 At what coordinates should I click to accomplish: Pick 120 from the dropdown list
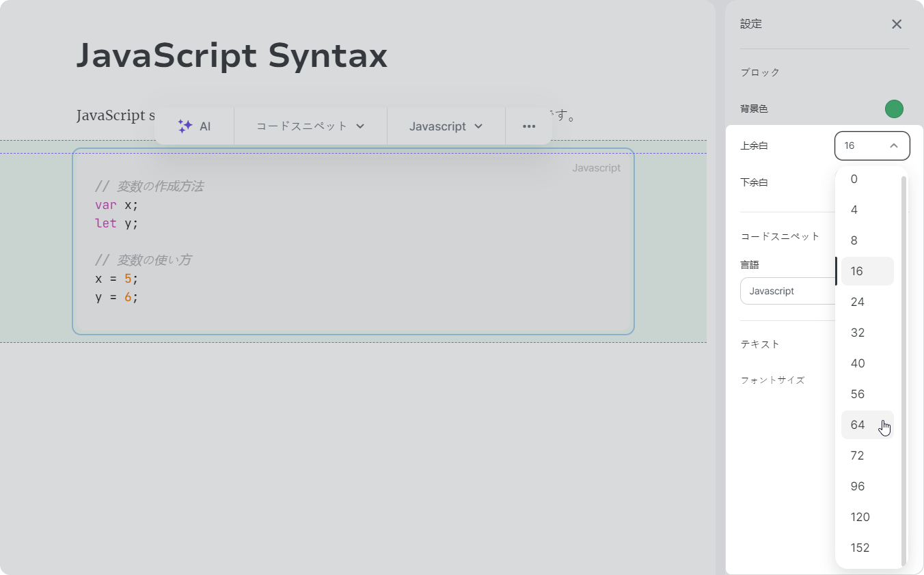coord(867,517)
